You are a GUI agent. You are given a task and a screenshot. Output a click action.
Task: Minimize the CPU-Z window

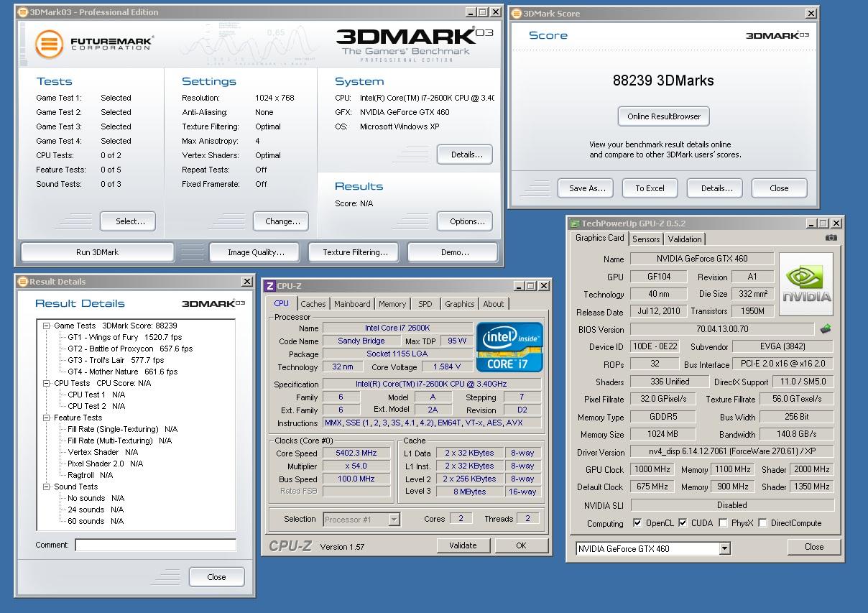519,286
